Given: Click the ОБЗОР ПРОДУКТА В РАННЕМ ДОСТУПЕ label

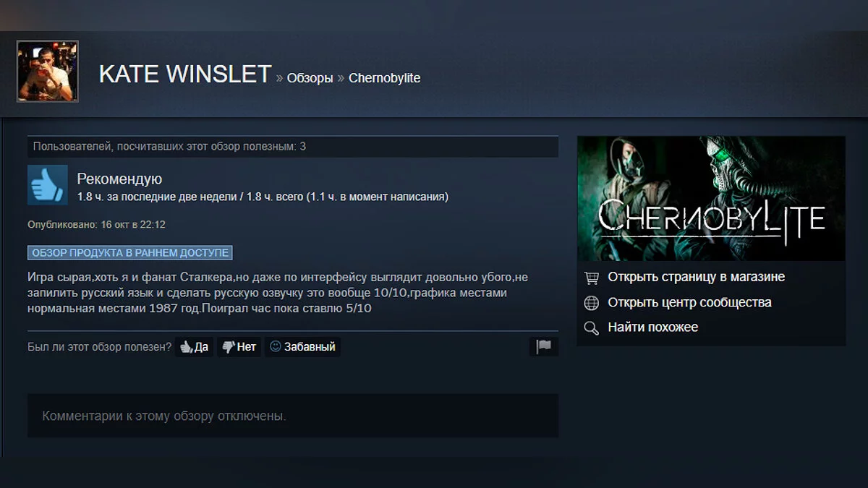Looking at the screenshot, I should (x=130, y=253).
